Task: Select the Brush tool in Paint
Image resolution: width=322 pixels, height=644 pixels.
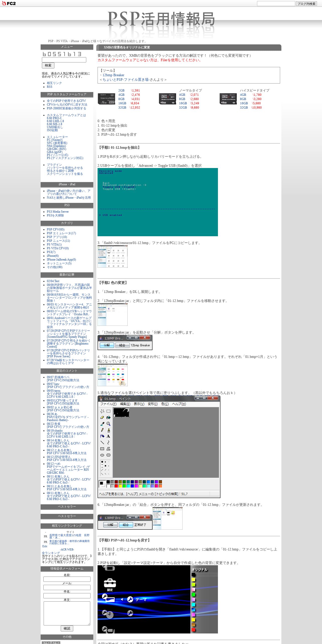Action: [108, 430]
